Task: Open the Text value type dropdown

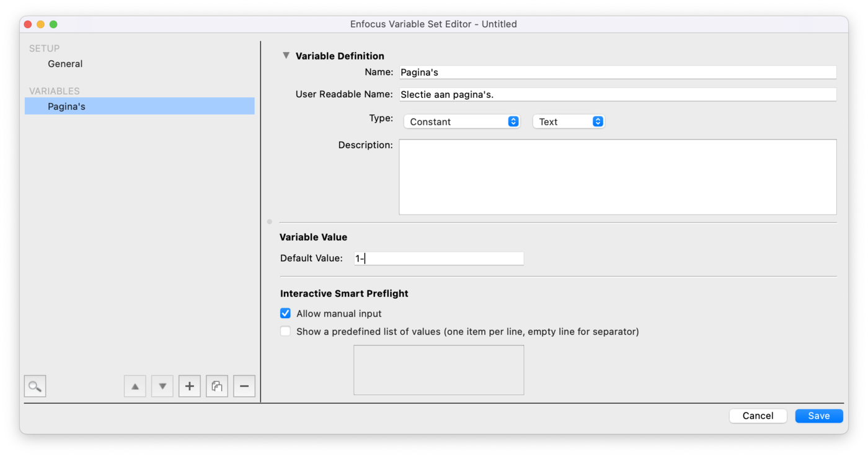Action: [569, 122]
